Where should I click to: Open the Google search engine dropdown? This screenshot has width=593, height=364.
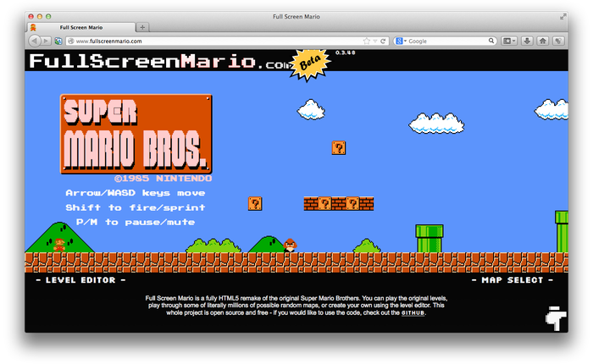pos(401,41)
